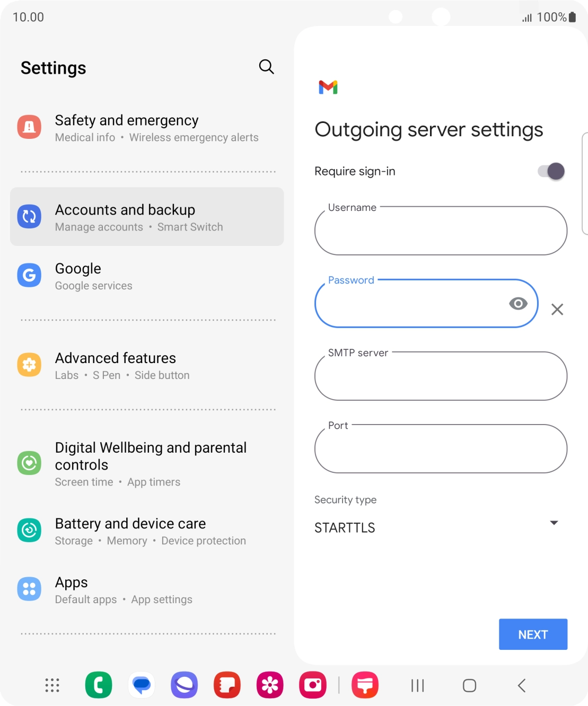Launch the blue Messages app in dock
The image size is (588, 706).
(x=142, y=685)
